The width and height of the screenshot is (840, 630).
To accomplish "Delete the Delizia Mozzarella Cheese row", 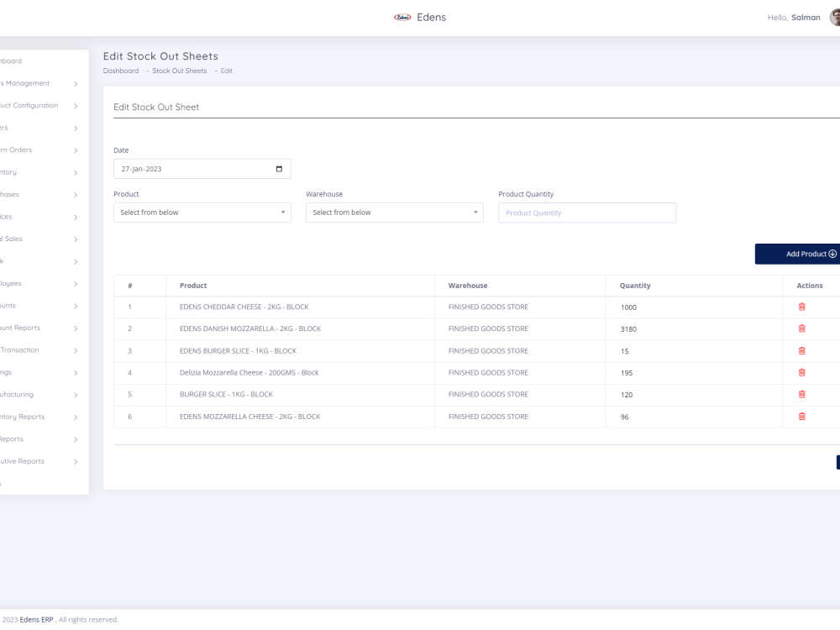I will [x=801, y=372].
